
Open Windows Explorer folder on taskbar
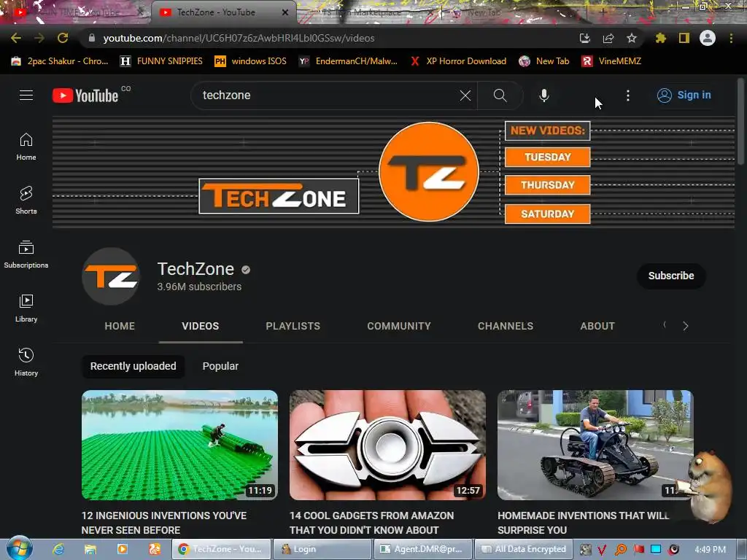tap(90, 549)
